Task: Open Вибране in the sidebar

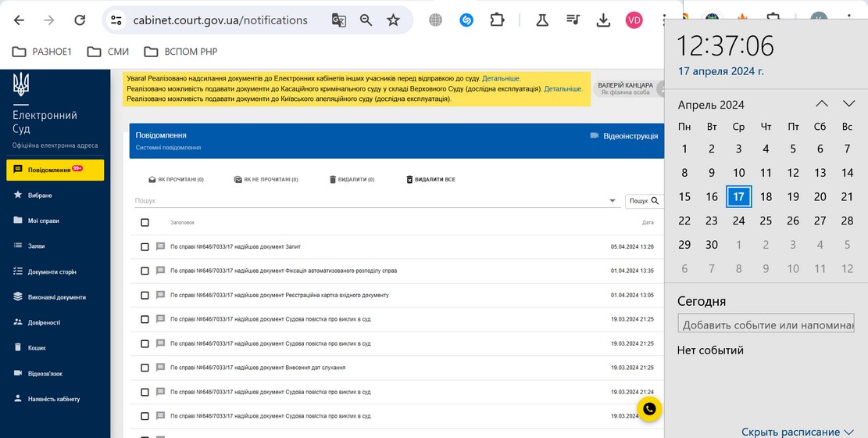Action: (x=40, y=196)
